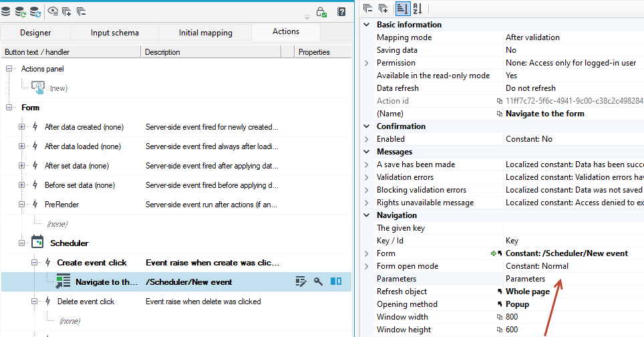
Task: Collapse the Form tree node
Action: click(9, 107)
